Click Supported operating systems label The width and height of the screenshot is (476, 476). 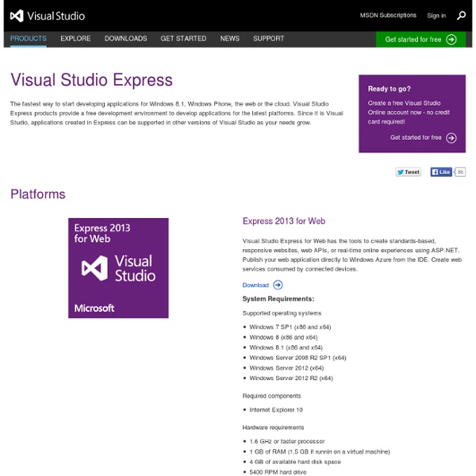coord(282,313)
